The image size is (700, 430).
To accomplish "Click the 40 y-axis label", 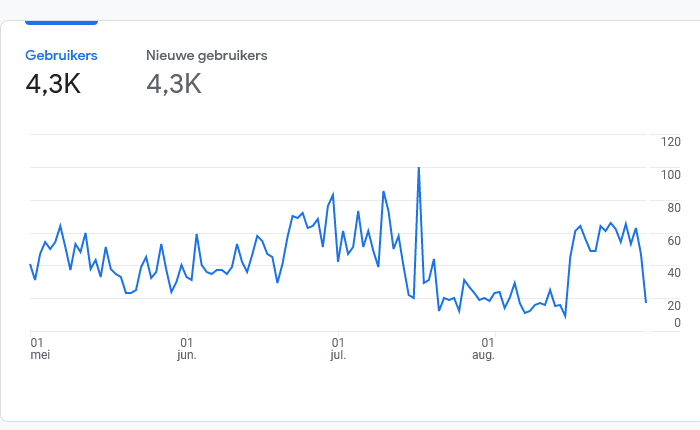I will pos(674,273).
